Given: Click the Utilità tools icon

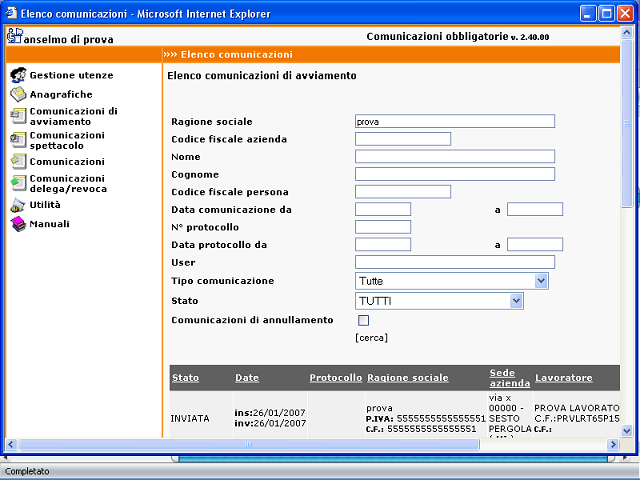Looking at the screenshot, I should point(18,205).
